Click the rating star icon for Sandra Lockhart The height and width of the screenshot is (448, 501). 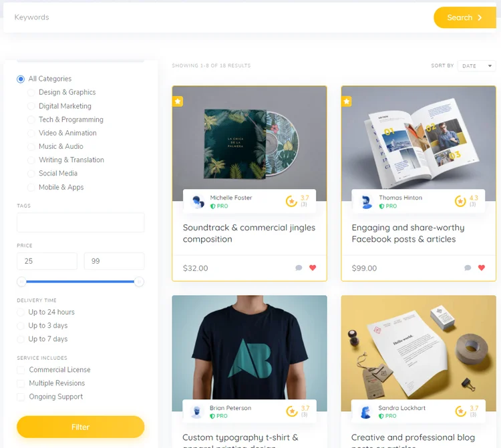point(461,411)
